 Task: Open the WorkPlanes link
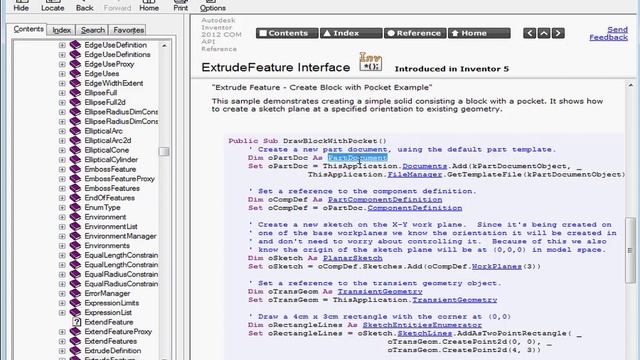[x=497, y=267]
